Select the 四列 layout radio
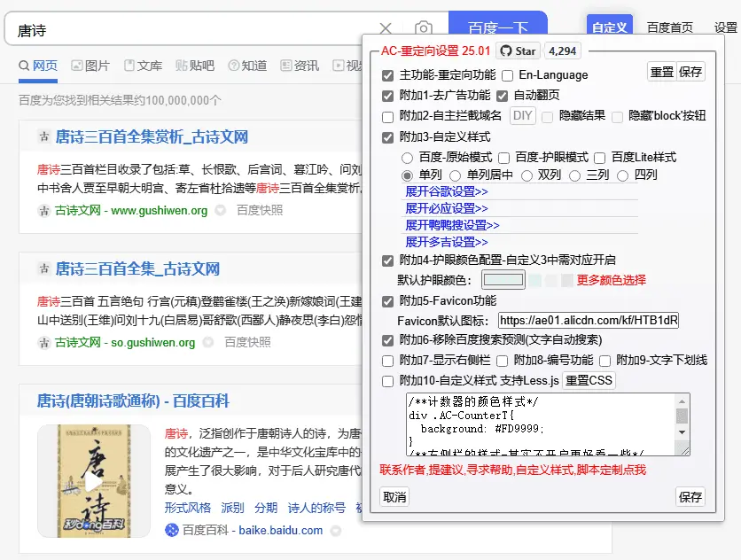 click(623, 175)
